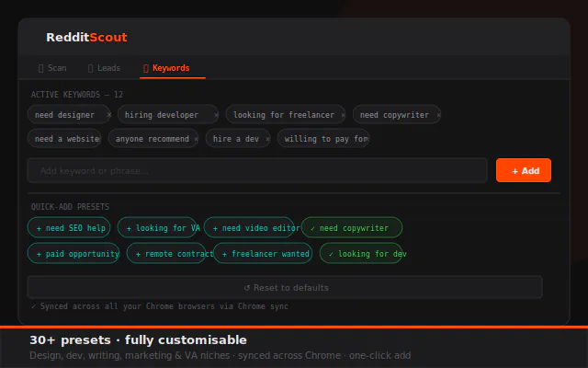Screen dimensions: 588x368
Task: Click Reset to defaults button
Action: (x=285, y=288)
